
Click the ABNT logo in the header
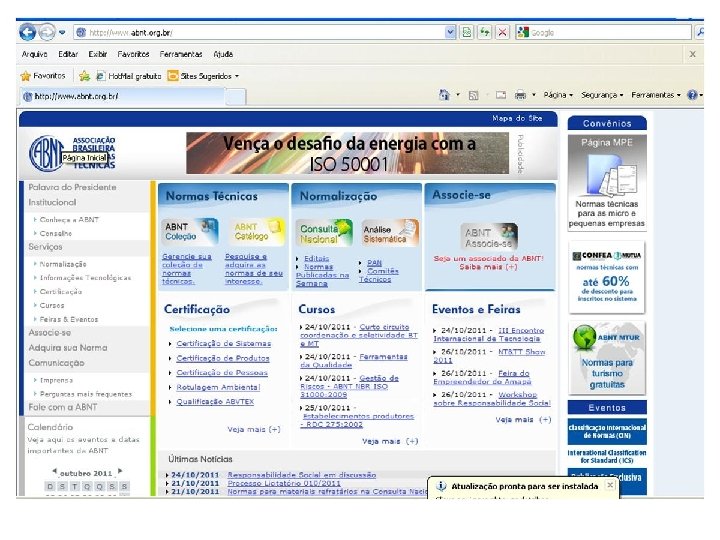click(x=72, y=153)
